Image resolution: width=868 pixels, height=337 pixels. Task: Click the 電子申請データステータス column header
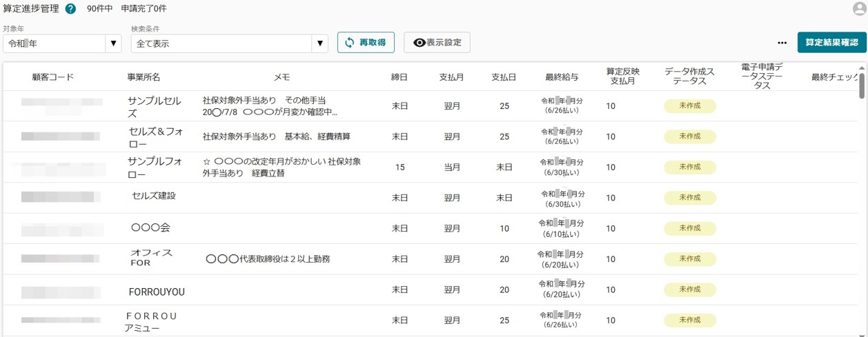762,76
